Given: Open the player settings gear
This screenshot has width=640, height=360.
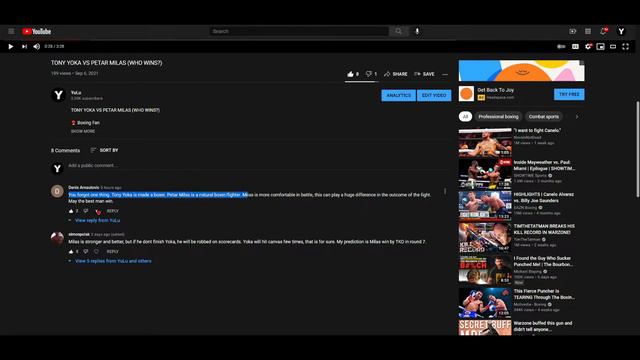Looking at the screenshot, I should point(588,47).
